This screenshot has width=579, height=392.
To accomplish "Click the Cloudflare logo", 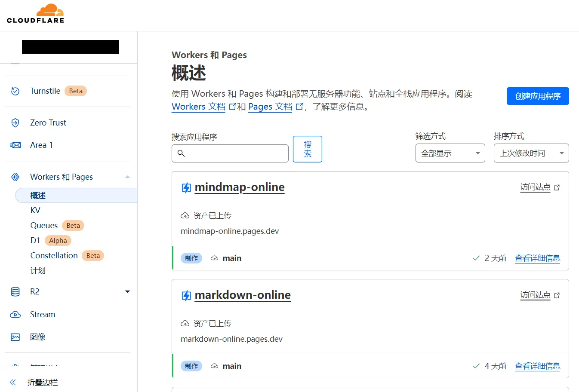I will point(35,13).
